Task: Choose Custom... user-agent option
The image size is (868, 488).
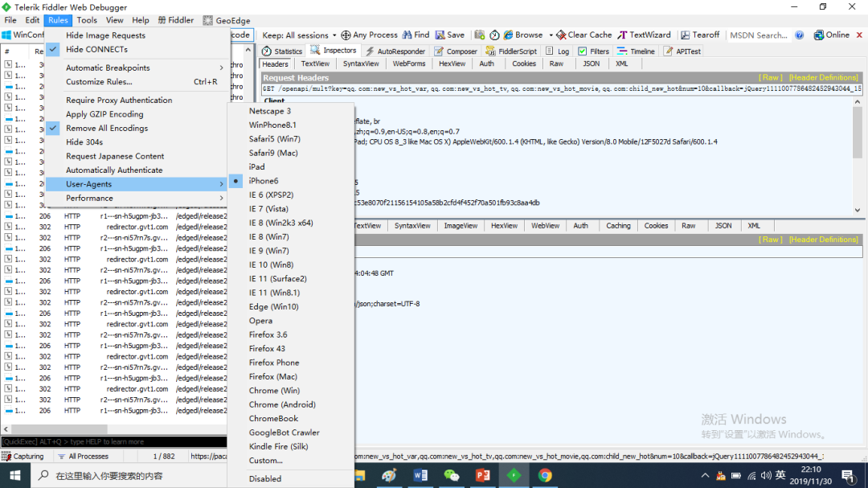Action: [291, 461]
